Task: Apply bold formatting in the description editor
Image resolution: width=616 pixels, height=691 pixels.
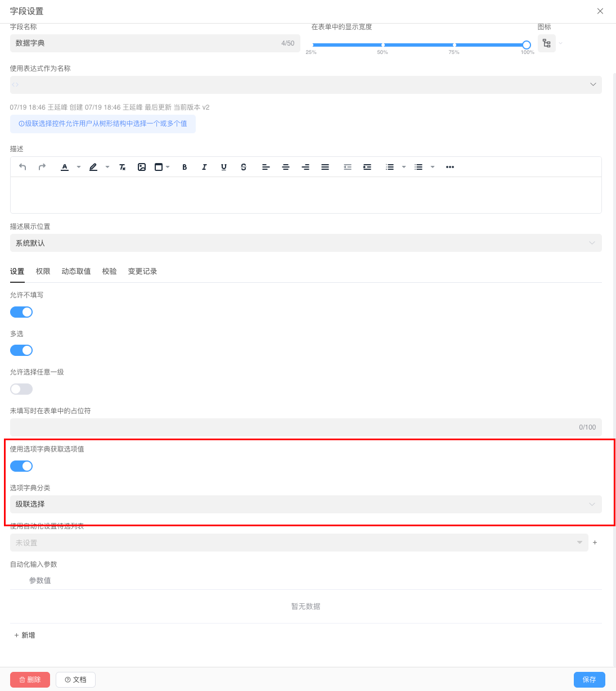Action: coord(185,166)
